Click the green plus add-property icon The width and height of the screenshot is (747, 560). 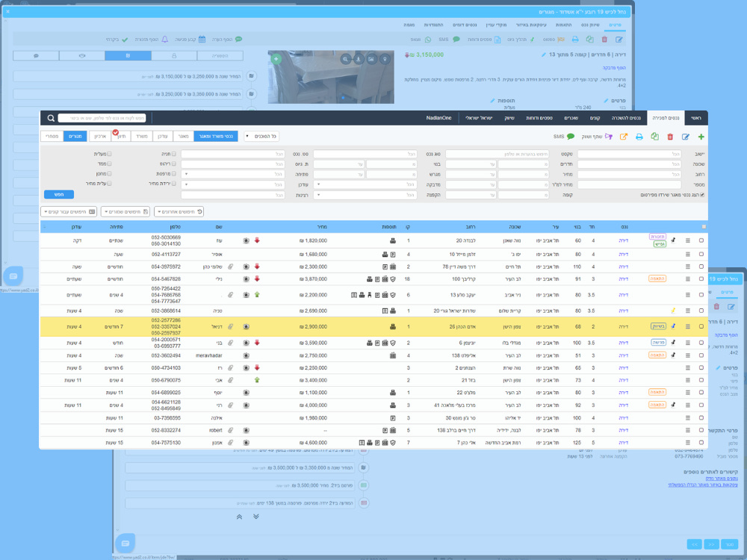pyautogui.click(x=701, y=137)
